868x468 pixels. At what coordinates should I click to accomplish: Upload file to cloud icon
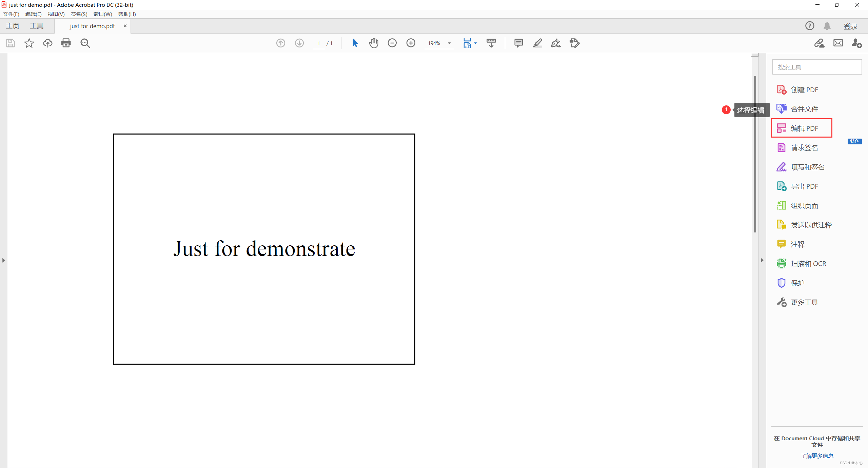47,43
